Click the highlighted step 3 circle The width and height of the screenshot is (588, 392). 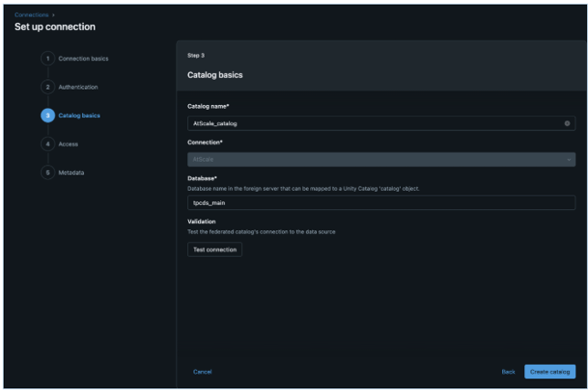point(47,115)
